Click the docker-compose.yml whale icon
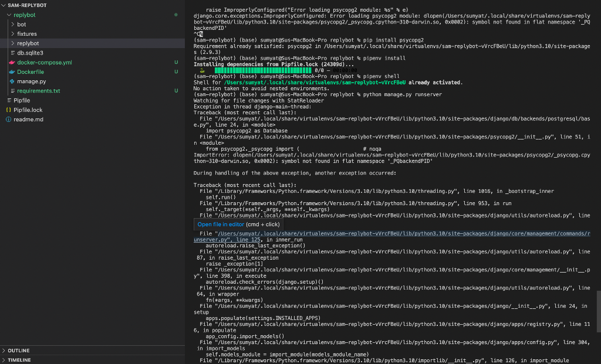Screen dimensions: 601x364 (x=12, y=62)
